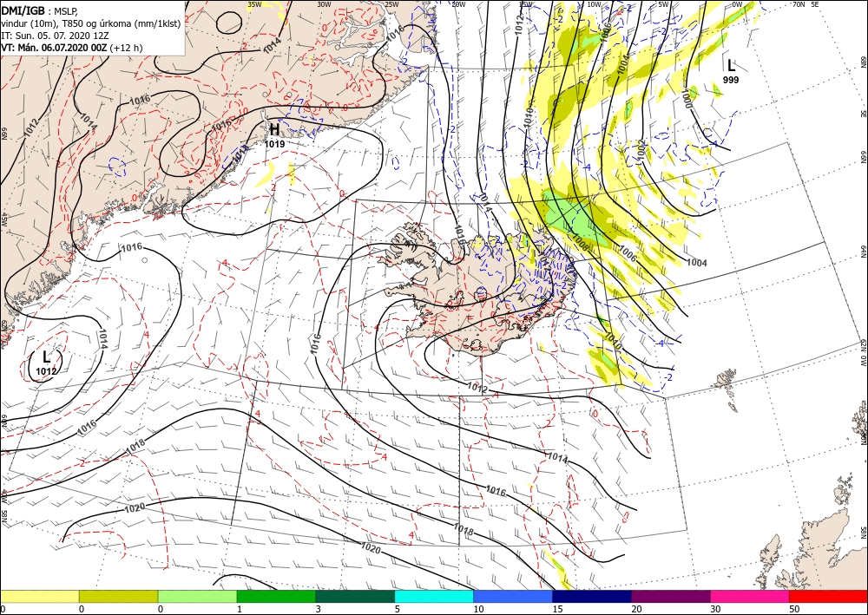Viewport: 868px width, 615px height.
Task: Select the dark green swatch labeled 3
Action: pyautogui.click(x=355, y=596)
